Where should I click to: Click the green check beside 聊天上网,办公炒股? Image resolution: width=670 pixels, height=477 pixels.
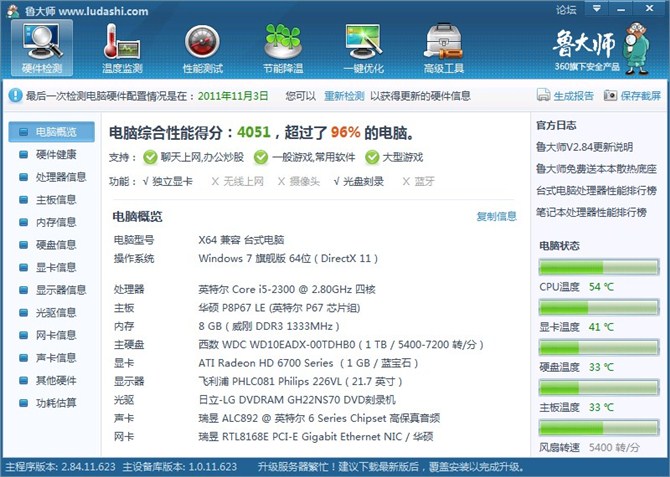[150, 157]
